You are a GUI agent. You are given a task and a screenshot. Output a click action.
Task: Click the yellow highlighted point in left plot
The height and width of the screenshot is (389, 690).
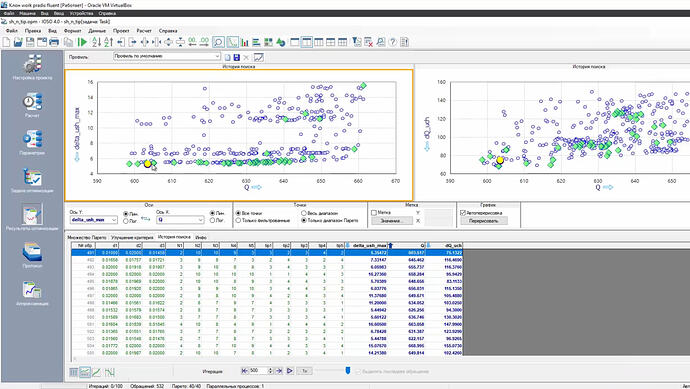click(148, 164)
